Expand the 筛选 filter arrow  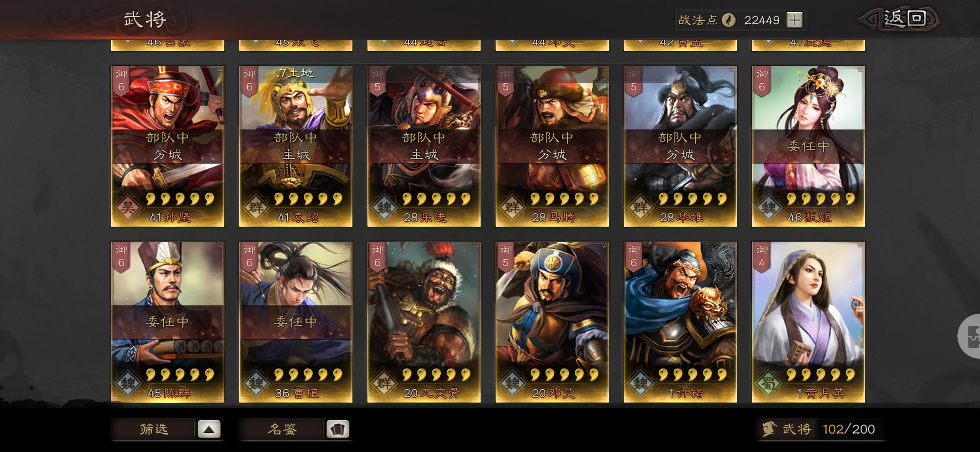click(x=209, y=429)
